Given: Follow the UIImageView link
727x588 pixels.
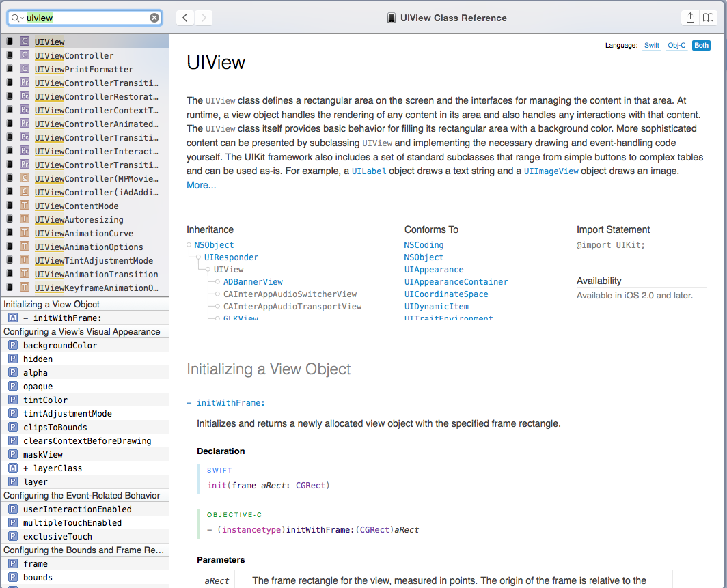Looking at the screenshot, I should tap(551, 171).
